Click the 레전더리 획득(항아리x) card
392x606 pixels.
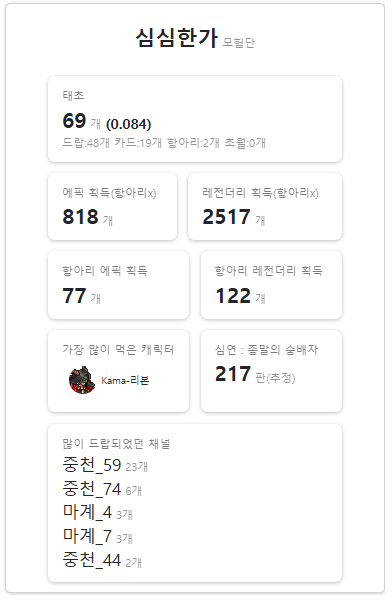(265, 206)
